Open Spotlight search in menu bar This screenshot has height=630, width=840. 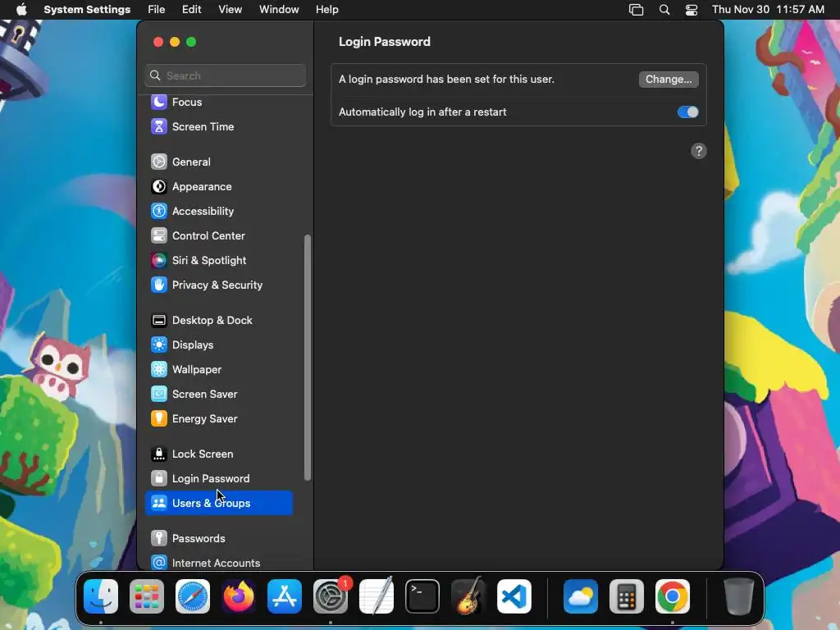pyautogui.click(x=664, y=10)
